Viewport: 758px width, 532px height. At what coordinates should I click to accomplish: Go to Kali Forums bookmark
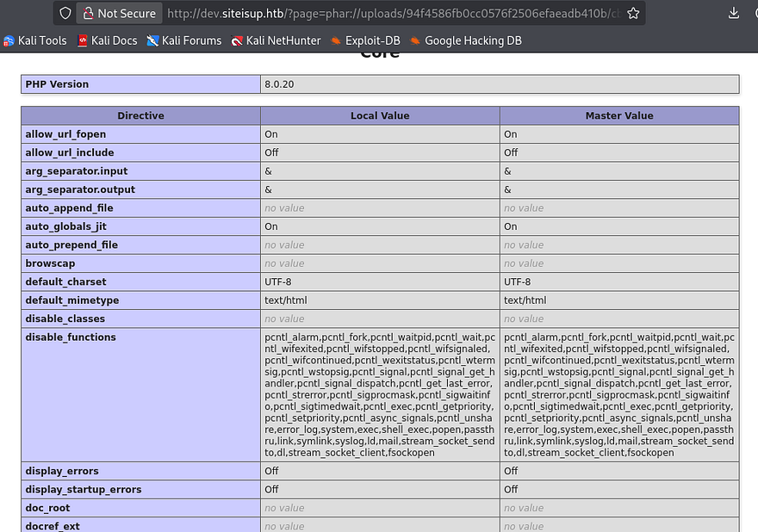183,40
